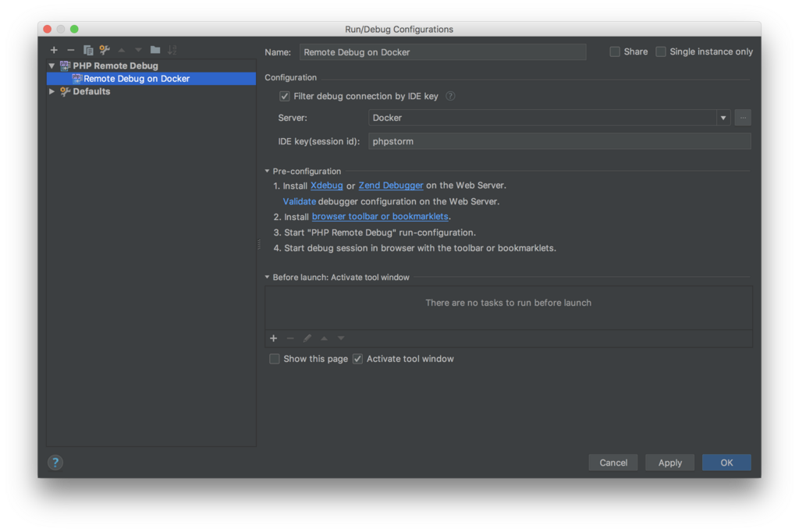Screen dimensions: 799x532
Task: Collapse the Before launch section
Action: point(267,277)
